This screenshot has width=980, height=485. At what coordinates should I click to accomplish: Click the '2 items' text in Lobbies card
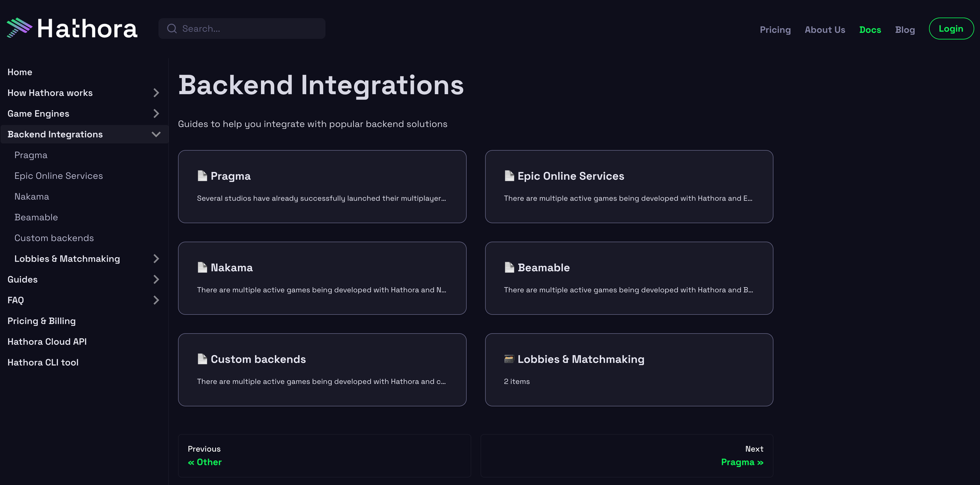point(517,382)
